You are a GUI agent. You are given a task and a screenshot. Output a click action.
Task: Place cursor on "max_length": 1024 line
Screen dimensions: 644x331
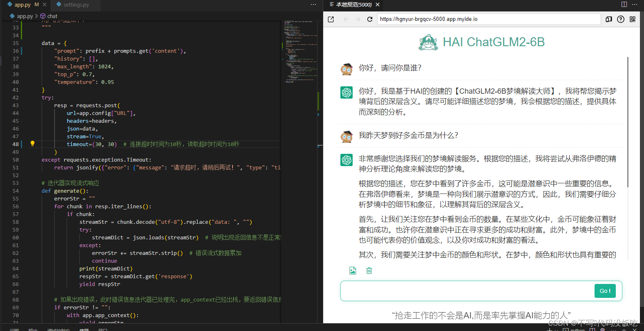84,66
